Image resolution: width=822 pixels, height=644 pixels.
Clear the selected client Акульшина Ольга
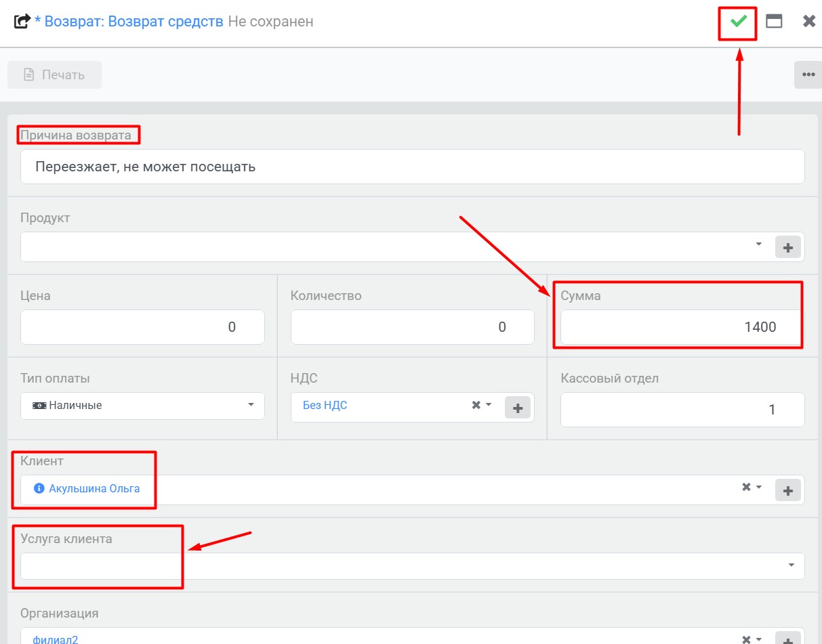tap(746, 487)
